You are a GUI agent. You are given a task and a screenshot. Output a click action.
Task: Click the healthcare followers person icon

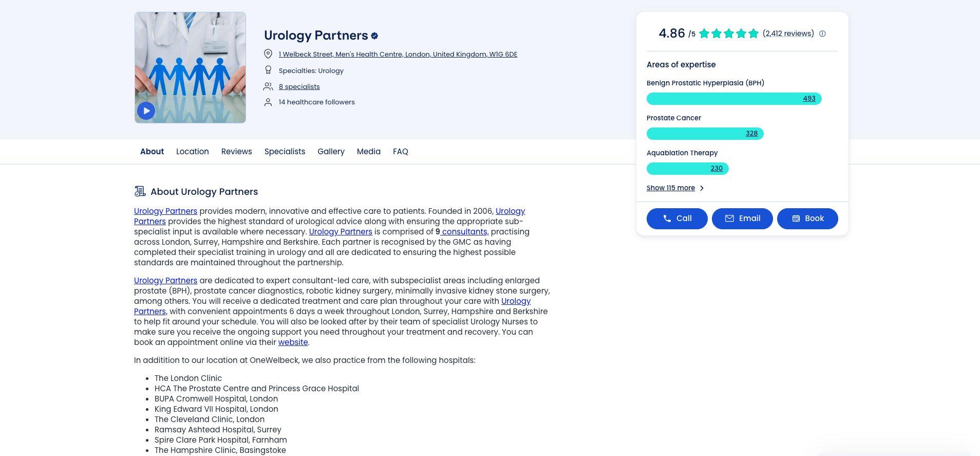(x=268, y=102)
